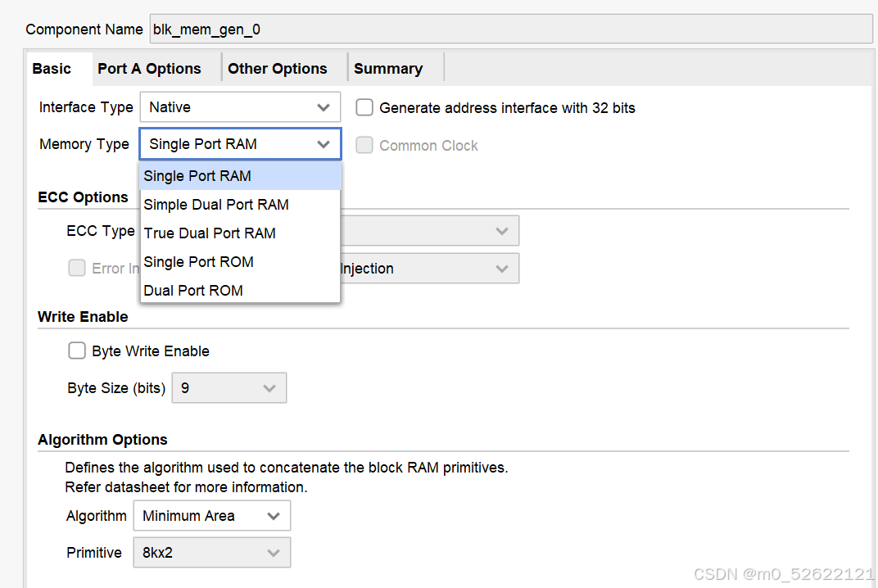Open the Byte Size dropdown

click(229, 388)
